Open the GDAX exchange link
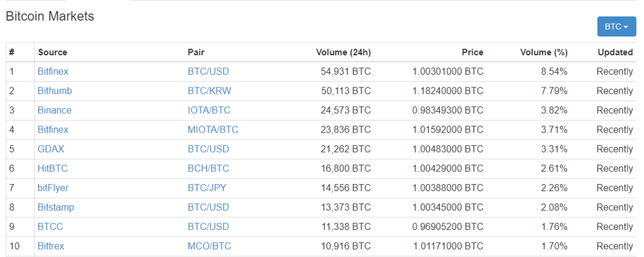644x257 pixels. point(51,149)
